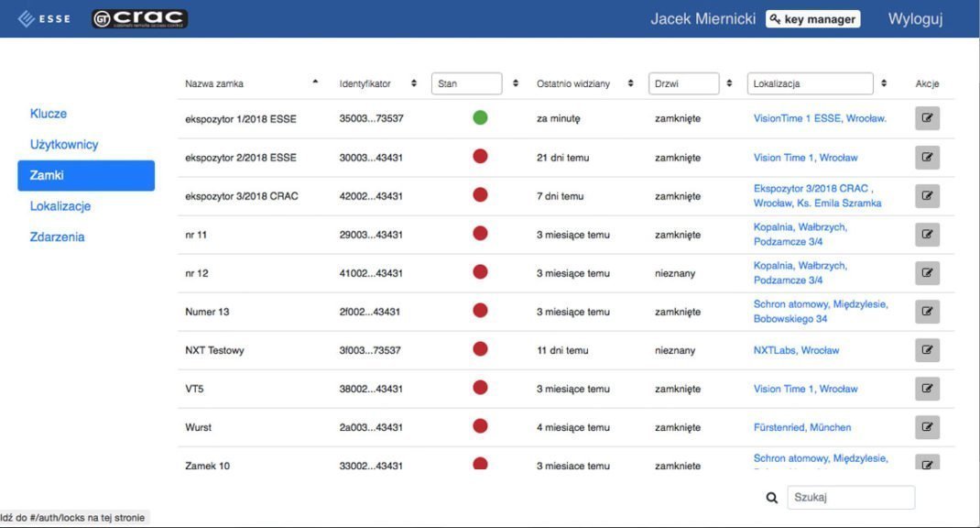The height and width of the screenshot is (528, 980).
Task: Click edit icon for ekspozytor 1/2018 ESSE
Action: [x=927, y=118]
